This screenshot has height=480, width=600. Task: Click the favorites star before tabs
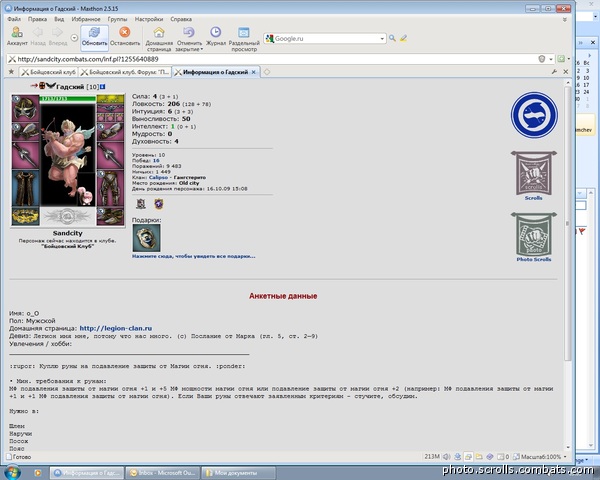point(11,72)
